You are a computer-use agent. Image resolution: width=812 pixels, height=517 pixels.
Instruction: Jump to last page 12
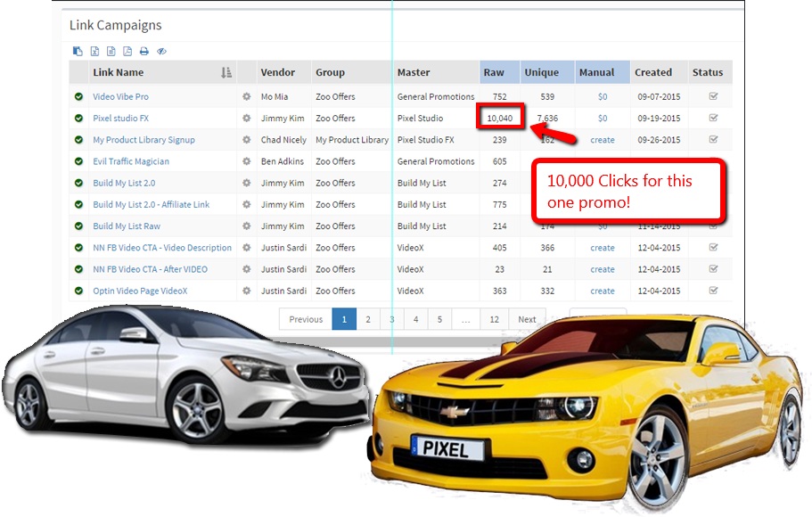(494, 319)
